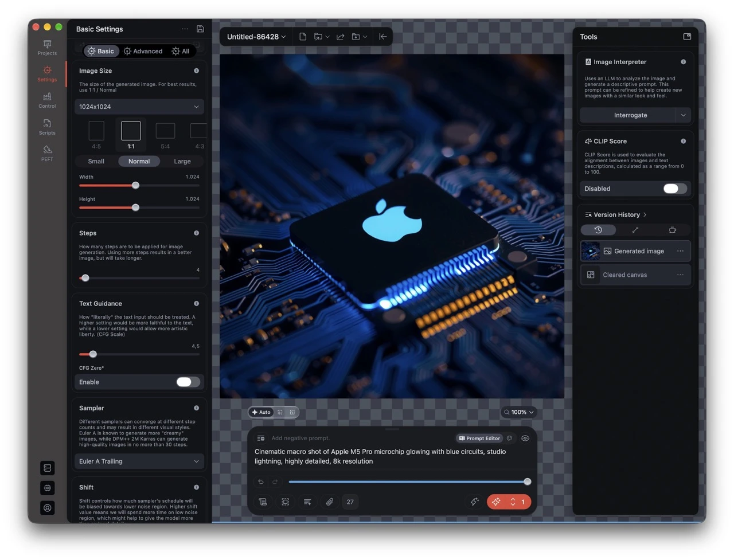Click the round icon right of the palette icon
The width and height of the screenshot is (734, 560).
pos(525,438)
